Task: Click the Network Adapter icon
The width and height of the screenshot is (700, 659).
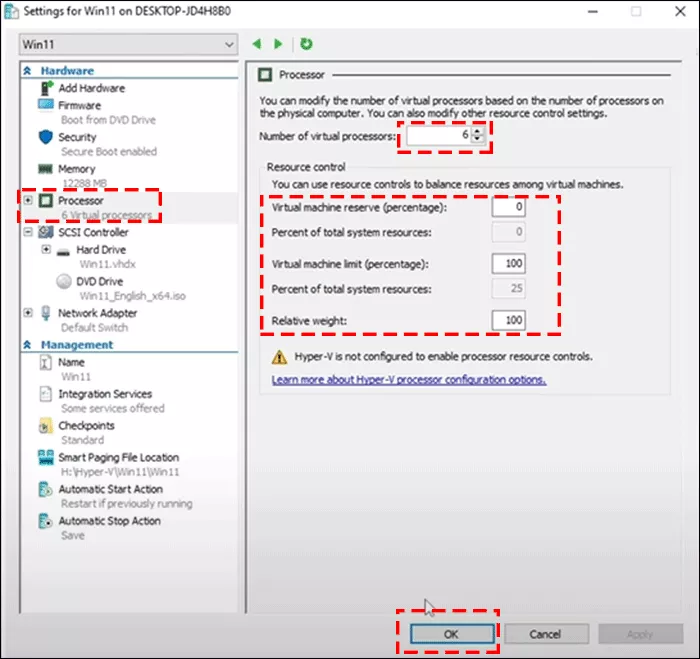Action: pos(46,313)
